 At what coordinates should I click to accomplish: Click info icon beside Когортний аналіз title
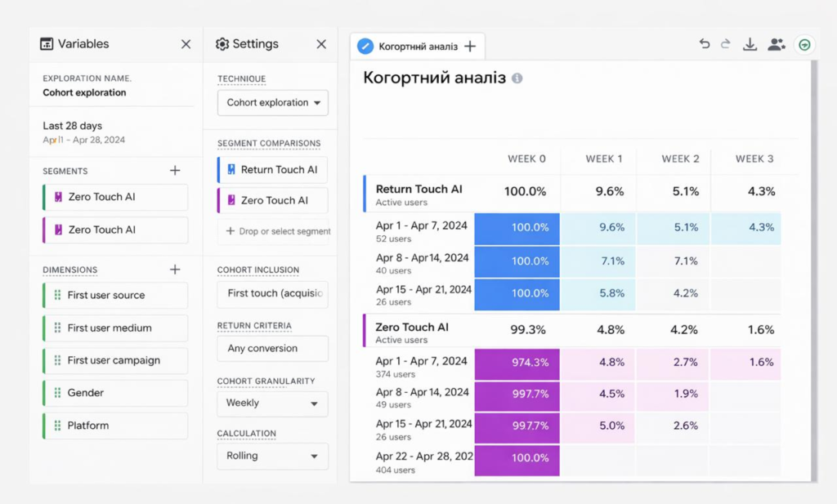pyautogui.click(x=517, y=78)
